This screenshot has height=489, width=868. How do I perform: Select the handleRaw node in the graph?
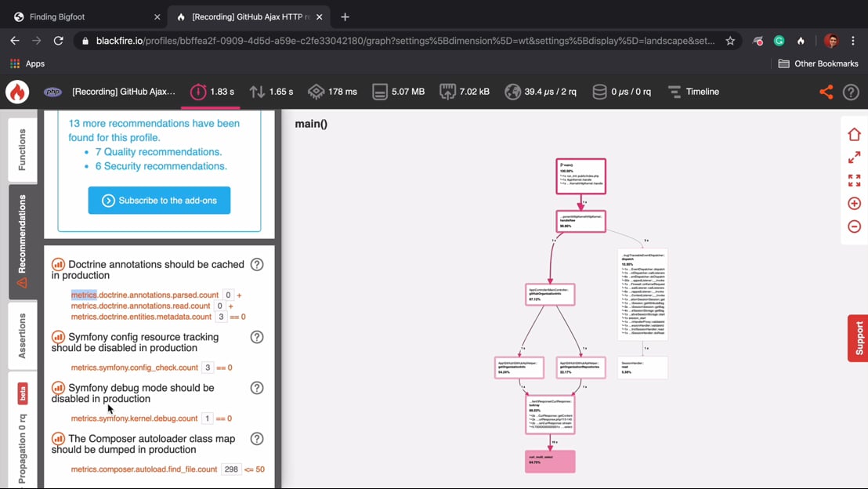(x=580, y=222)
